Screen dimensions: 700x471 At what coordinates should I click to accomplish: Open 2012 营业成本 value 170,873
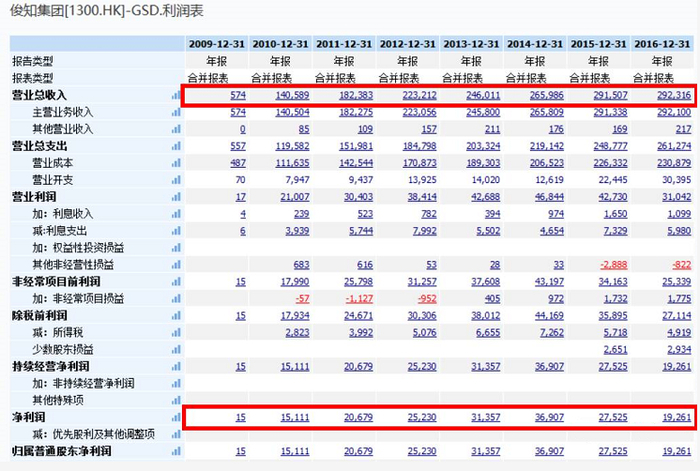pos(420,163)
